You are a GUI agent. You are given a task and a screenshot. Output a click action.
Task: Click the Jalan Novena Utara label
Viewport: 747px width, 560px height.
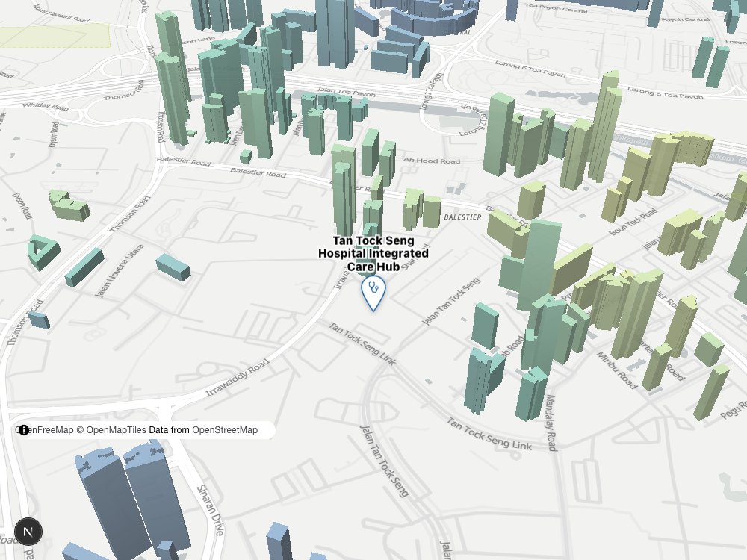(x=120, y=271)
